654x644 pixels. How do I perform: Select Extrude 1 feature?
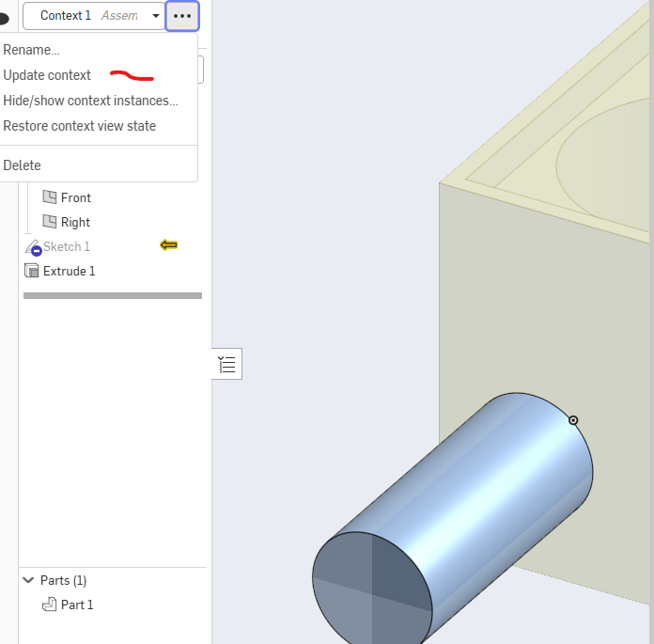point(69,271)
